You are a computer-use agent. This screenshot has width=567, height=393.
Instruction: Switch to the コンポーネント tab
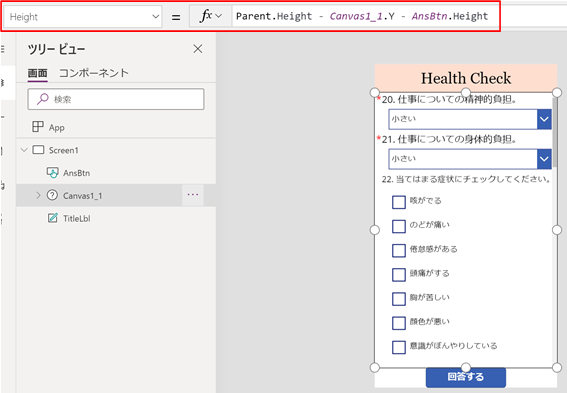[x=94, y=73]
